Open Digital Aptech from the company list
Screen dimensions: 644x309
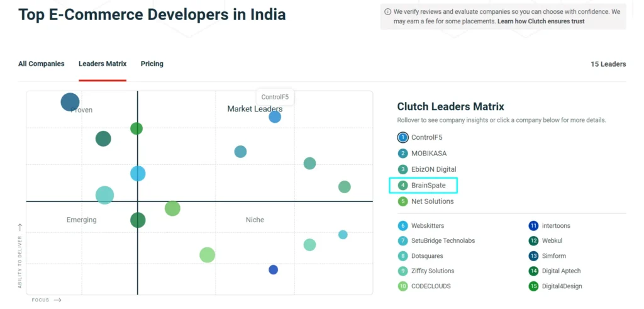point(555,271)
